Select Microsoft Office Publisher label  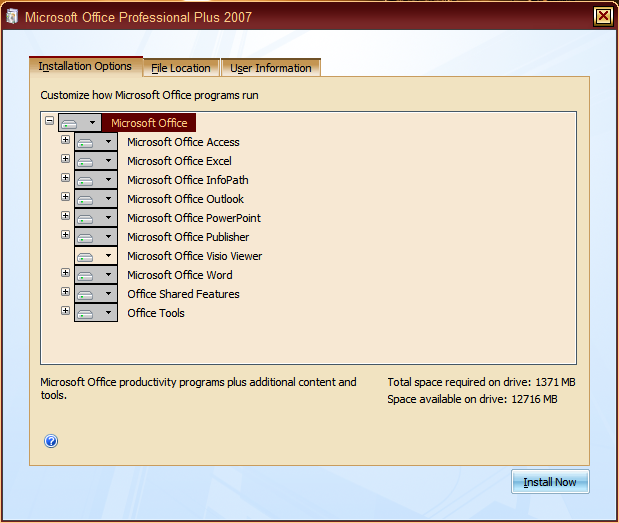[x=188, y=237]
